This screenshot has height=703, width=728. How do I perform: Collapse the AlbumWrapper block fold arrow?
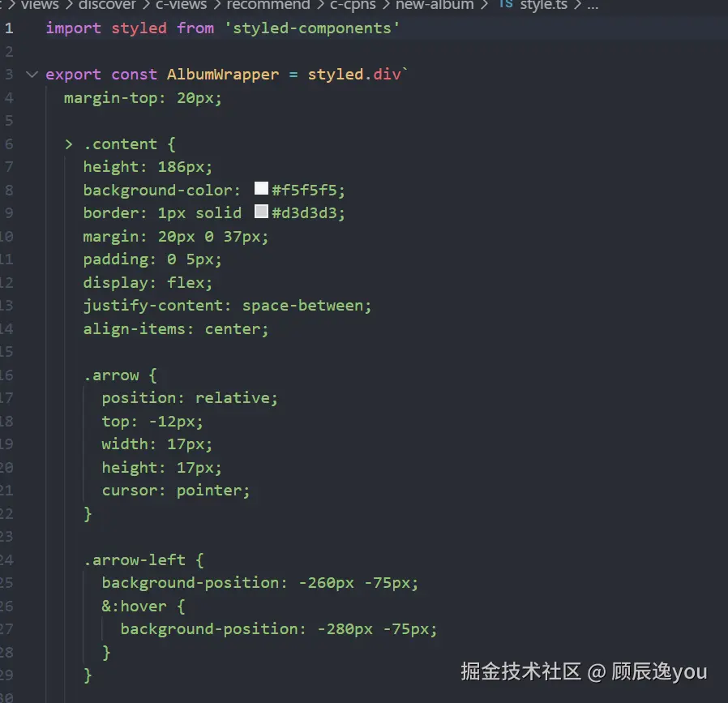click(x=32, y=75)
